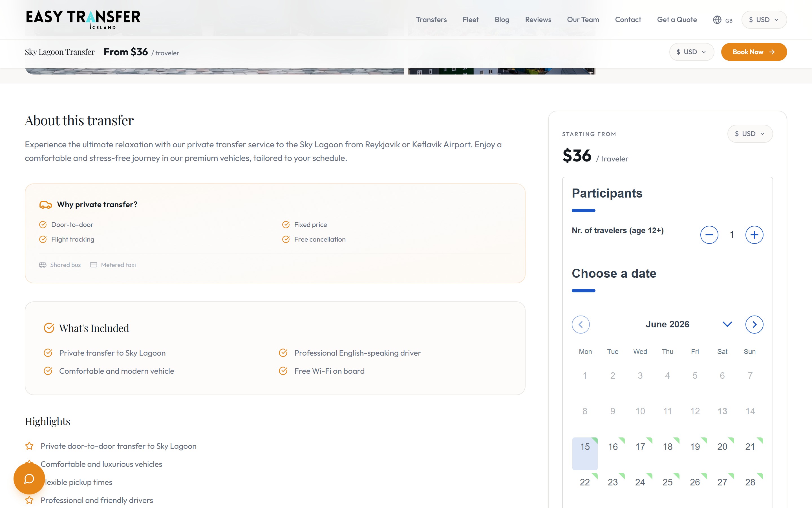Increase number of travelers with plus button
The height and width of the screenshot is (508, 812).
point(754,235)
